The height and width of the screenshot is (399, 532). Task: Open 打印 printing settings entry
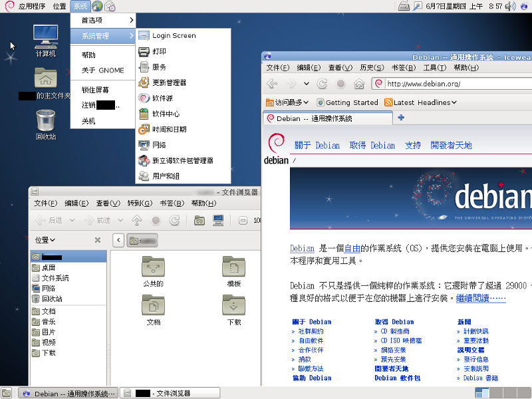[183, 52]
